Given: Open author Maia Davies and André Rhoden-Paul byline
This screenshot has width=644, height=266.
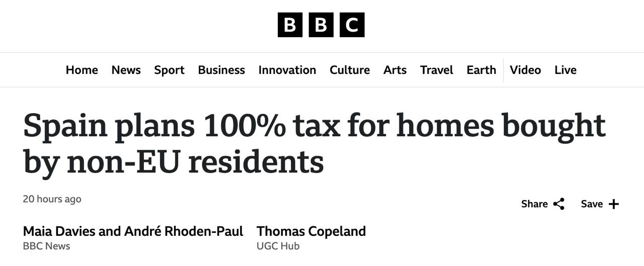Looking at the screenshot, I should click(133, 231).
